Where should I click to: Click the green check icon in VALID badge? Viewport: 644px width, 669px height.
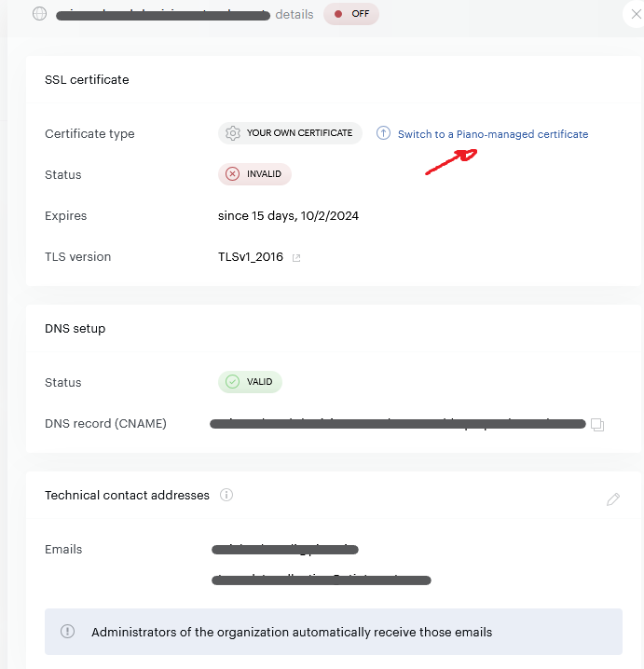233,382
